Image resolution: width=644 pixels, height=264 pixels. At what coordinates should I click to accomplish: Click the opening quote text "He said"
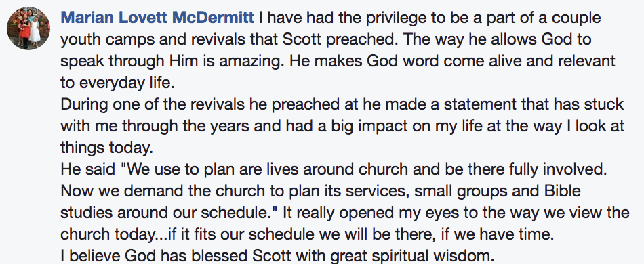point(87,170)
